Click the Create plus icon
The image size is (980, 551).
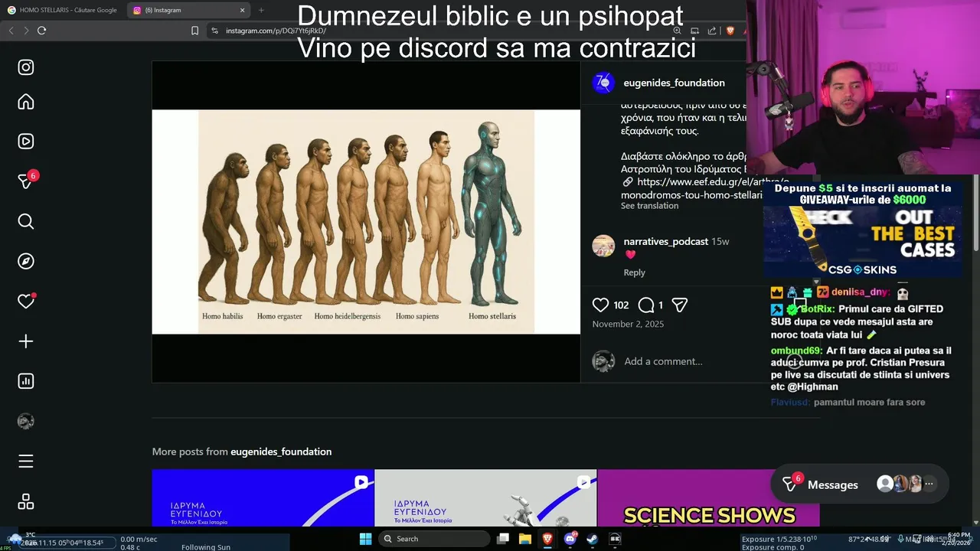[x=26, y=341]
